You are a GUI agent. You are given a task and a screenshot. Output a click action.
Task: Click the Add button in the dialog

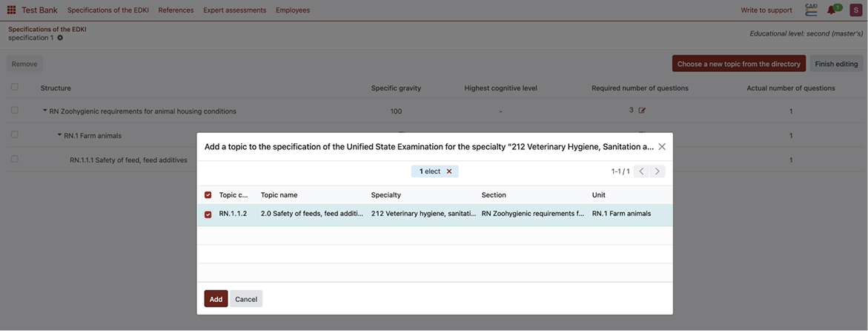(x=216, y=299)
